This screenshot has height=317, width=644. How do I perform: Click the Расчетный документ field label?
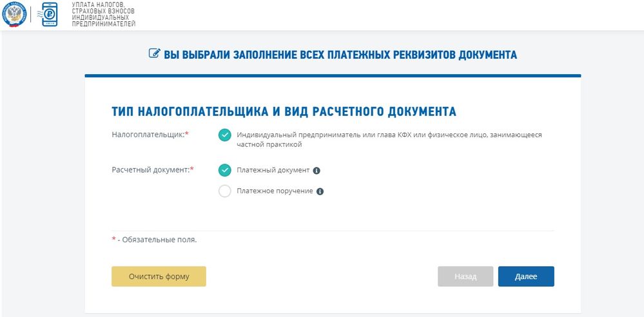(152, 169)
